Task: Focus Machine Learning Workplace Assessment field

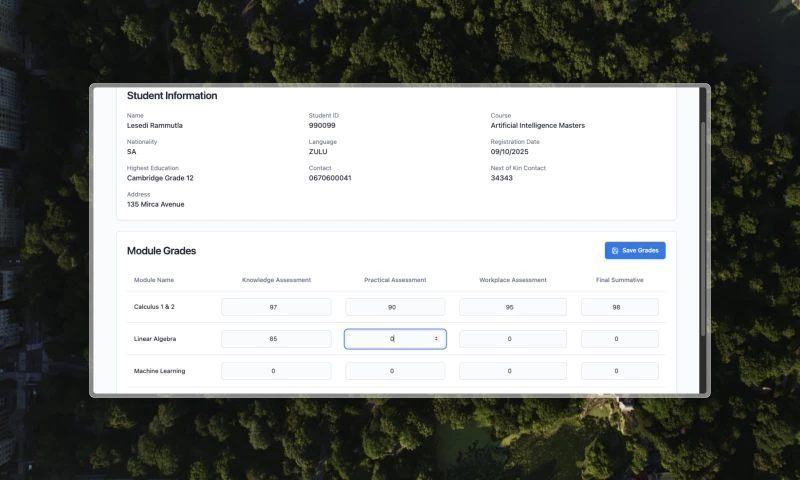Action: pyautogui.click(x=512, y=371)
